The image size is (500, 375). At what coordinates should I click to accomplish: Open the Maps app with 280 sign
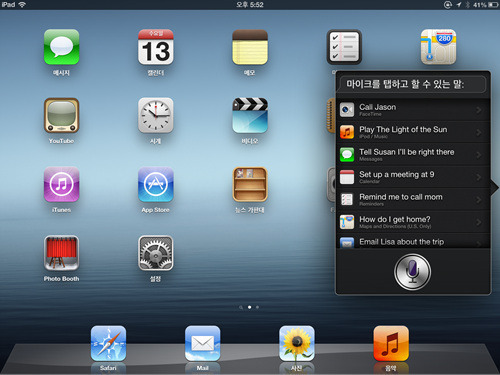(x=438, y=47)
